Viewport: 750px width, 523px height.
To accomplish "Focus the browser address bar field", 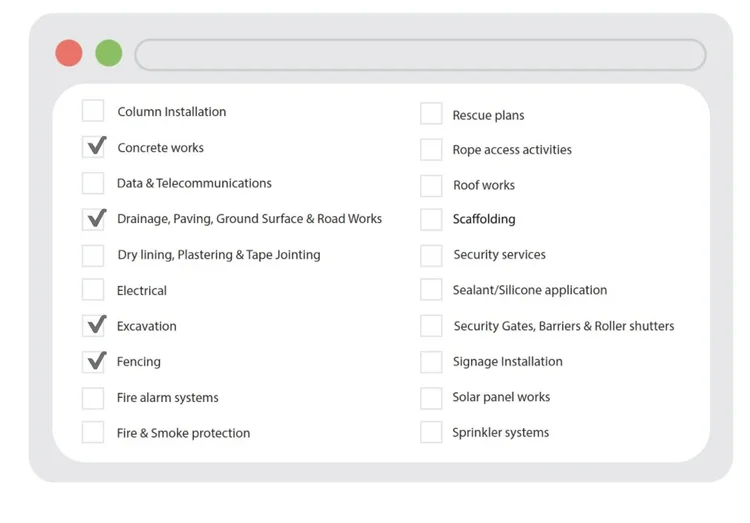I will pyautogui.click(x=420, y=55).
